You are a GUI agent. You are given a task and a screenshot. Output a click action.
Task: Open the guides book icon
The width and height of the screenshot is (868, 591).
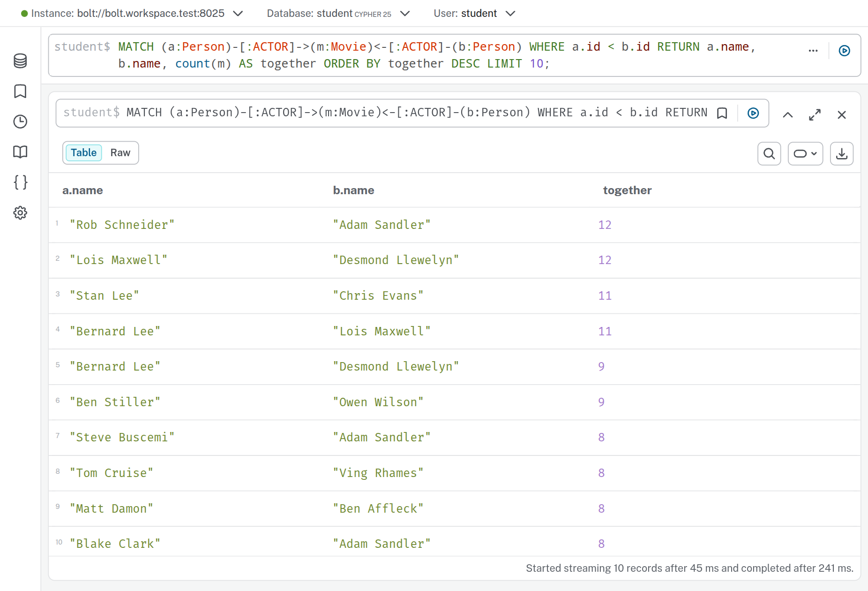20,152
